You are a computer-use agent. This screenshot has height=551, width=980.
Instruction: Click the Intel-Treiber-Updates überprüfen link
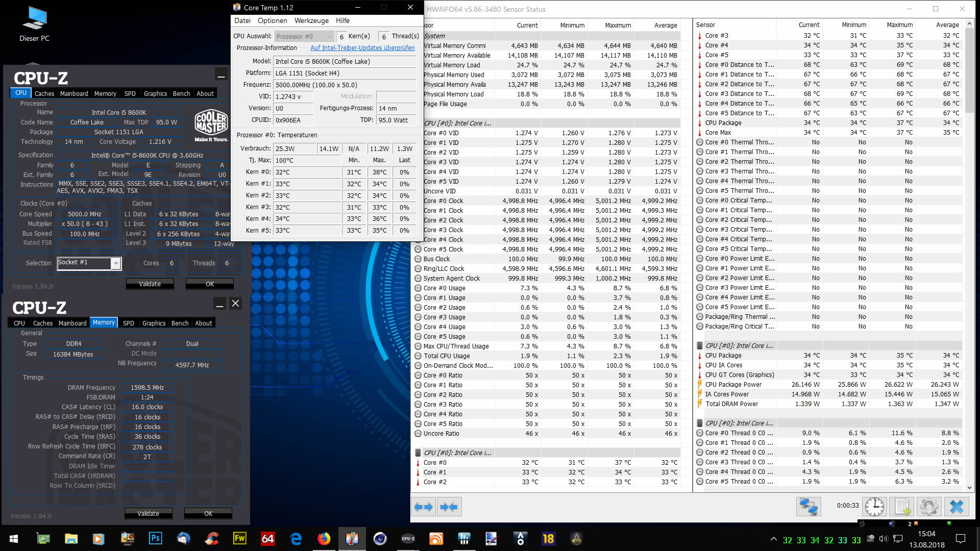362,47
